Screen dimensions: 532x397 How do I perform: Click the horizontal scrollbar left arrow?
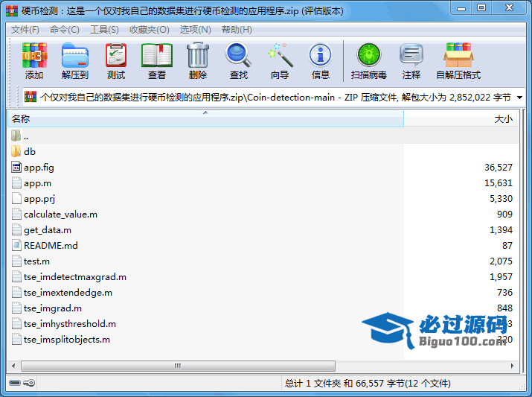(13, 366)
